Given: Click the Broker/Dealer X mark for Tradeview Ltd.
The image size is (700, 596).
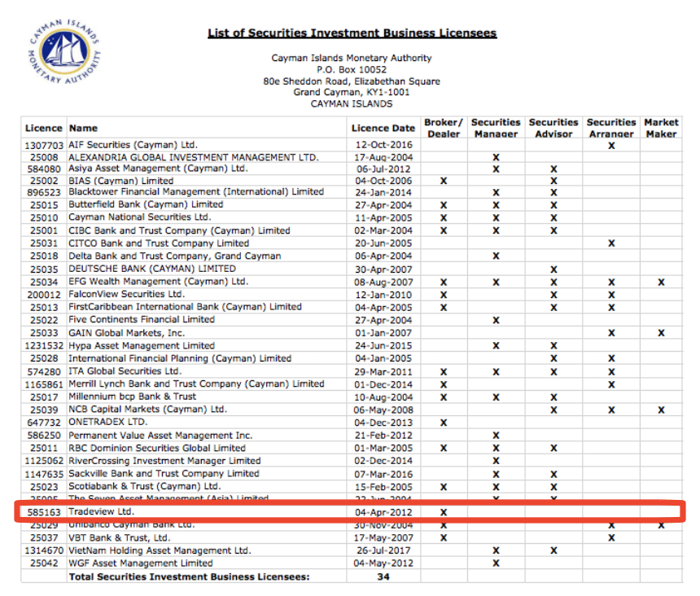Looking at the screenshot, I should (444, 512).
